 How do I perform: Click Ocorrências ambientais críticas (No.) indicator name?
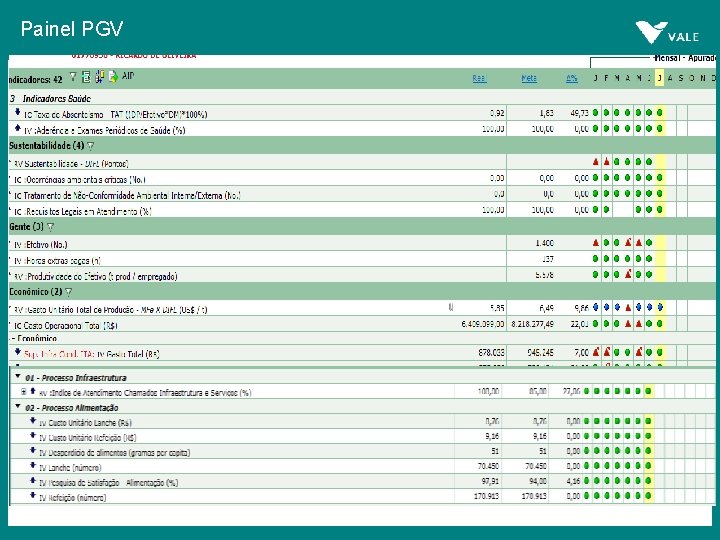[80, 180]
